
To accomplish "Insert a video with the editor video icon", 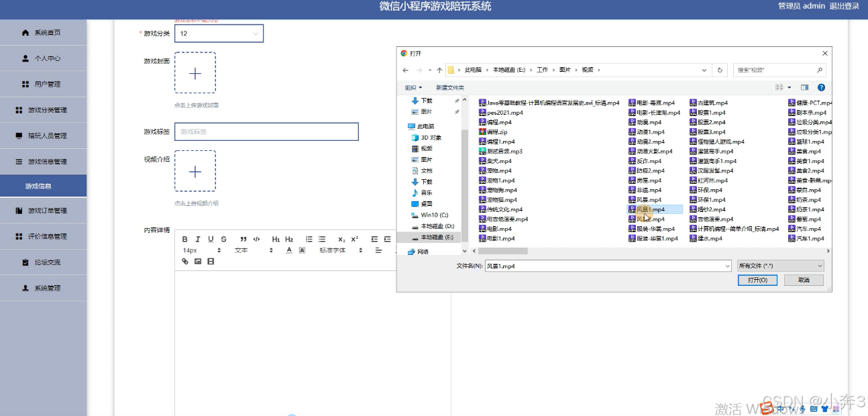I will click(211, 262).
